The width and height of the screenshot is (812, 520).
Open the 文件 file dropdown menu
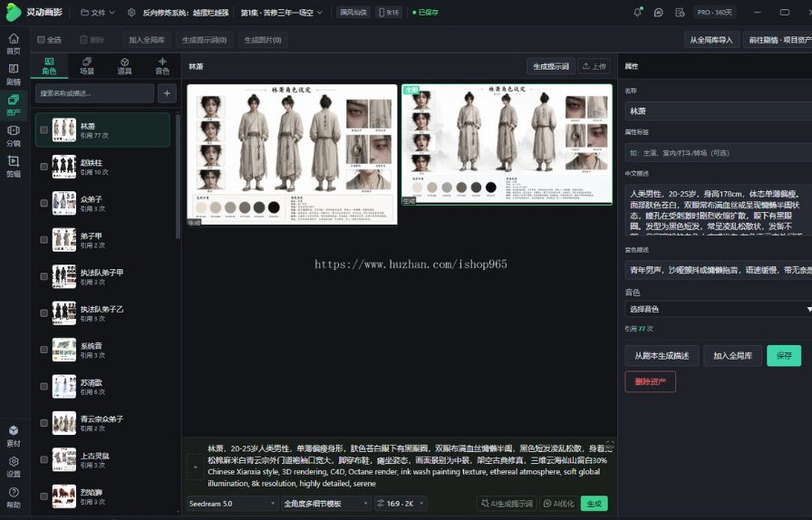coord(98,13)
